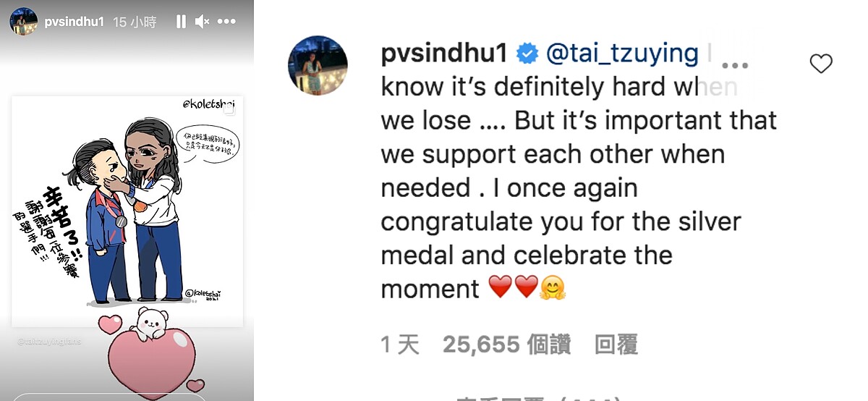The height and width of the screenshot is (401, 868).
Task: Click the blue verified badge
Action: tap(527, 54)
